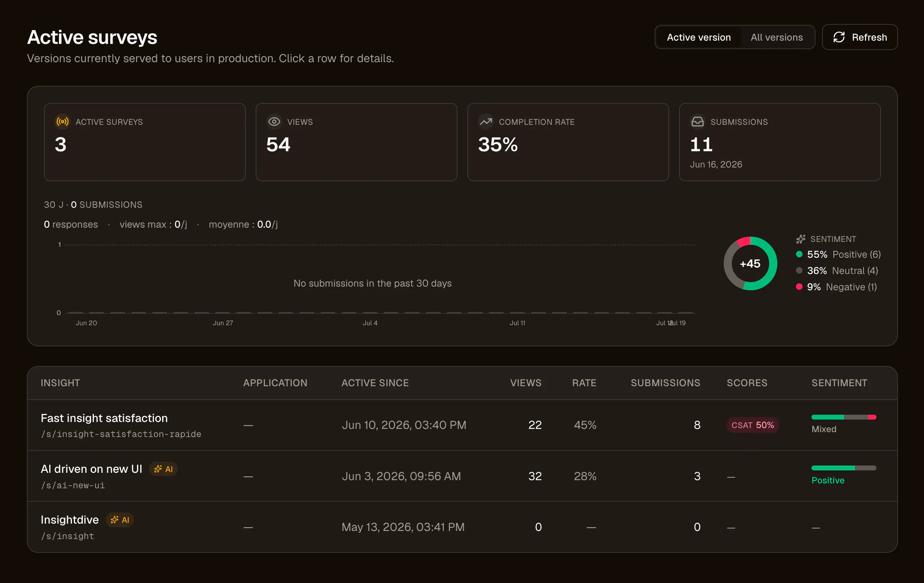Screen dimensions: 924x583
Task: Switch to All versions tab
Action: coord(777,37)
